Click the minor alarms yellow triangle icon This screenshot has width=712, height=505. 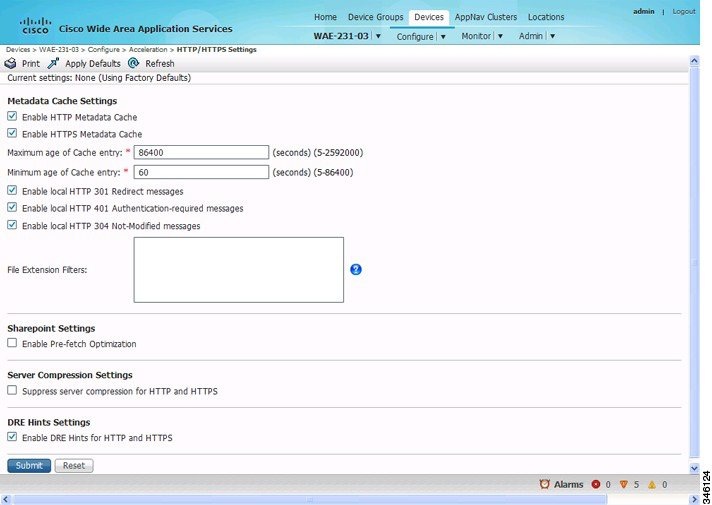(x=652, y=485)
